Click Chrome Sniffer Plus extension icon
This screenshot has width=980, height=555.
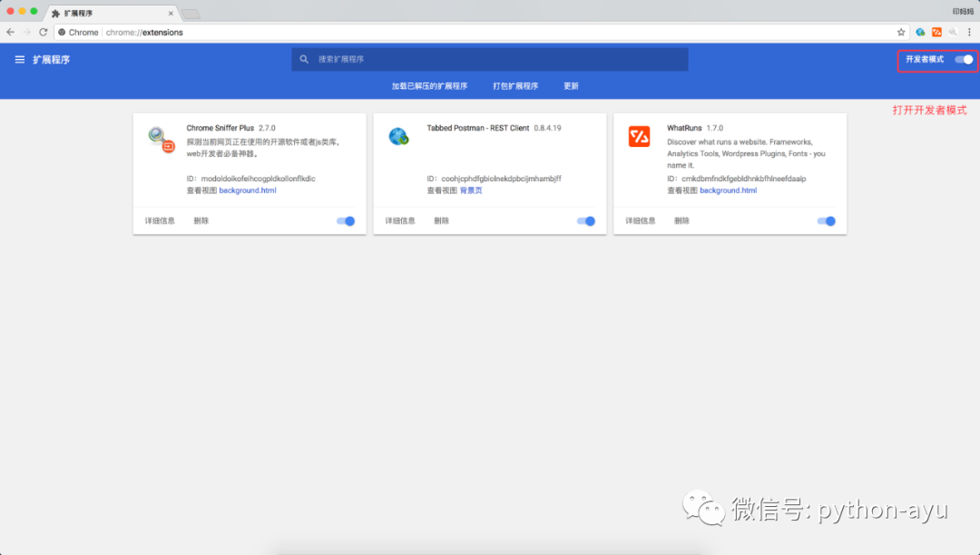point(162,139)
